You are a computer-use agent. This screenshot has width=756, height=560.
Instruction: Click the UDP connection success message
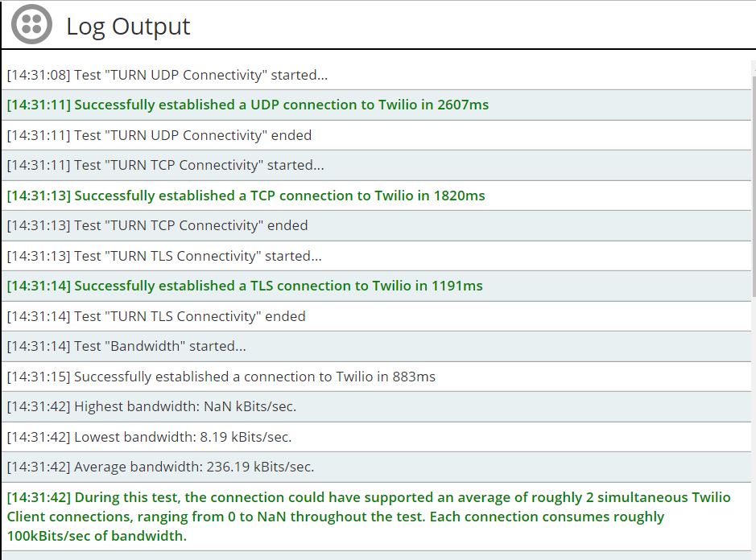pos(248,105)
